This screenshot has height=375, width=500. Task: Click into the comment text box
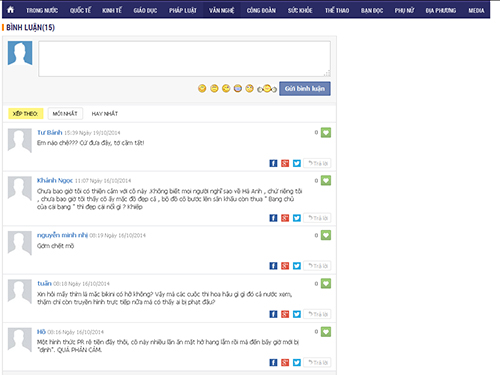184,59
